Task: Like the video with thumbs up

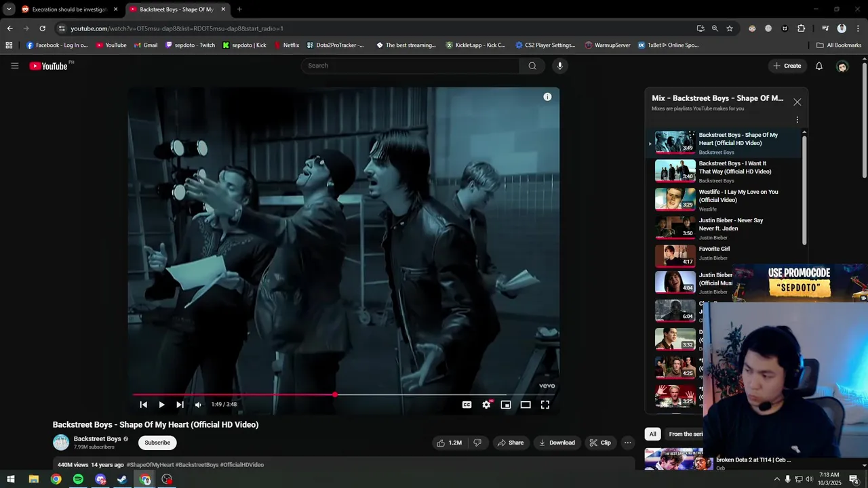Action: tap(449, 443)
